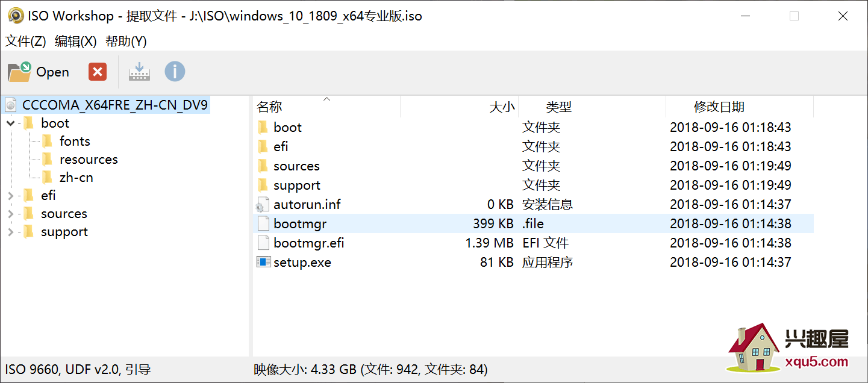
Task: Select the autorun.inf file icon
Action: [x=263, y=204]
